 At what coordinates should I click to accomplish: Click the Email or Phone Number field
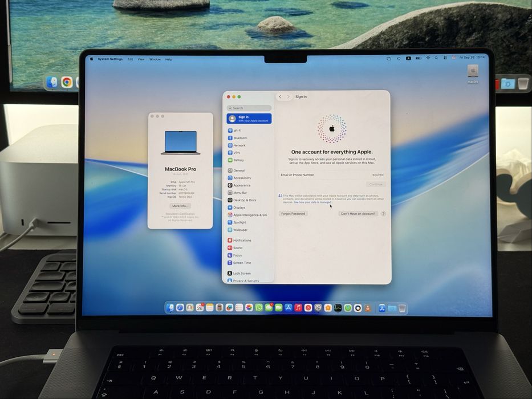331,175
